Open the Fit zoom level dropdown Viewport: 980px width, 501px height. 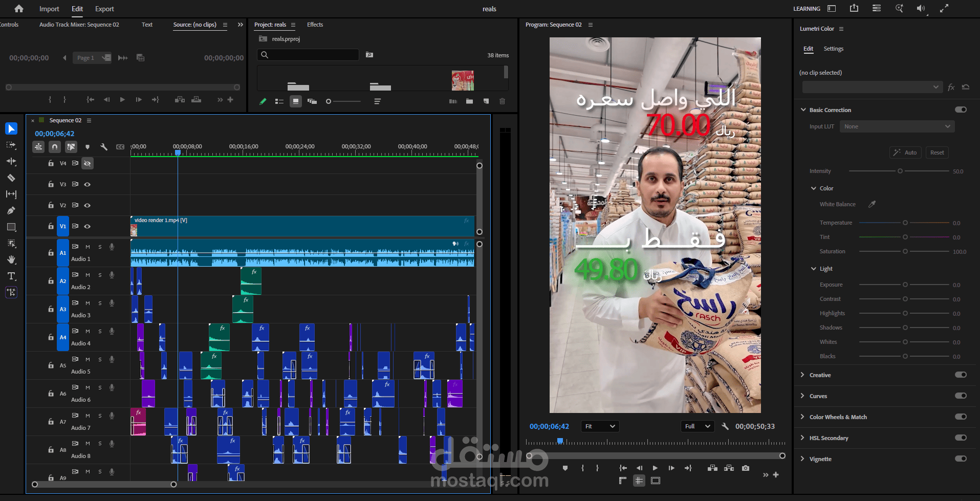[600, 426]
